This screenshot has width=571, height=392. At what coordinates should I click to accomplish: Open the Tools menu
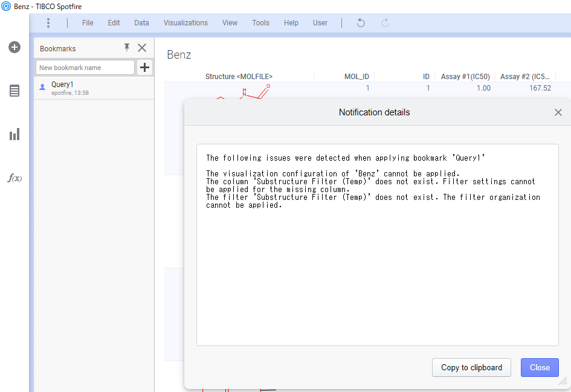click(x=261, y=23)
